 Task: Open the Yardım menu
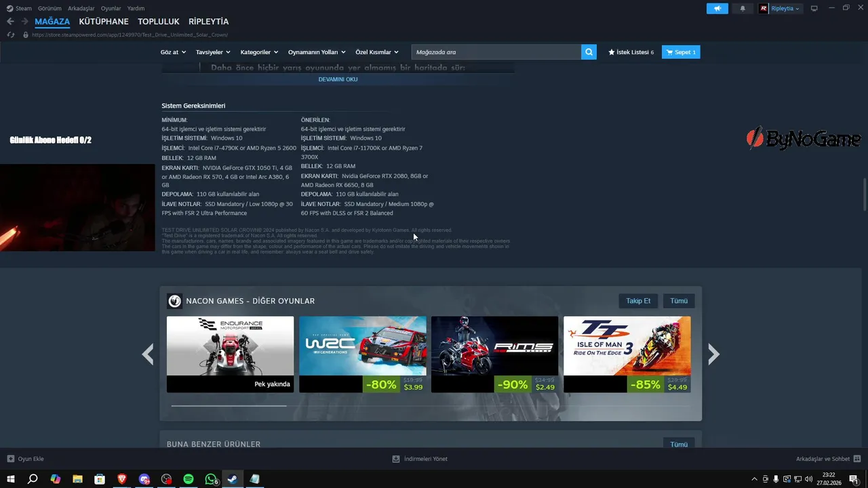point(136,8)
